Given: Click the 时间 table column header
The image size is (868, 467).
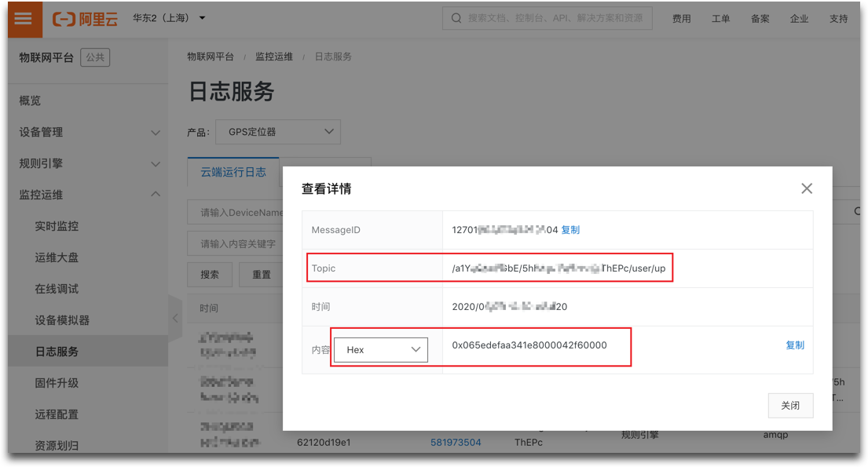Looking at the screenshot, I should (209, 308).
